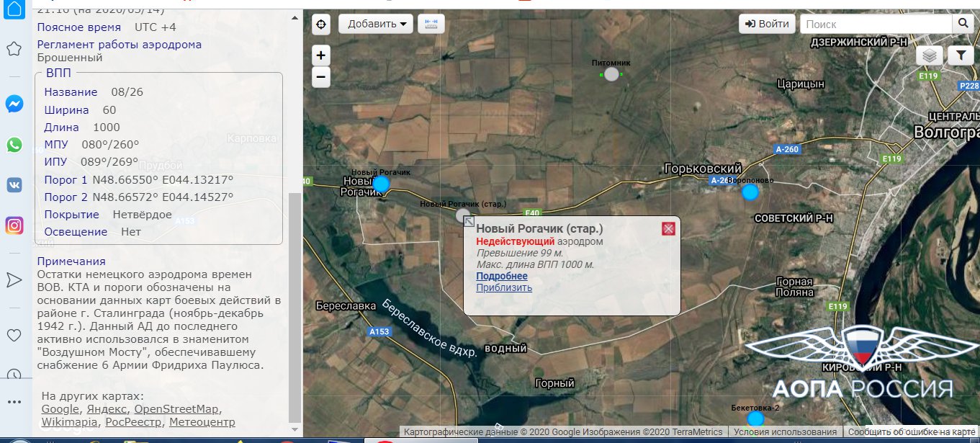980x443 pixels.
Task: Open WhatsApp in the browser sidebar
Action: tap(14, 145)
